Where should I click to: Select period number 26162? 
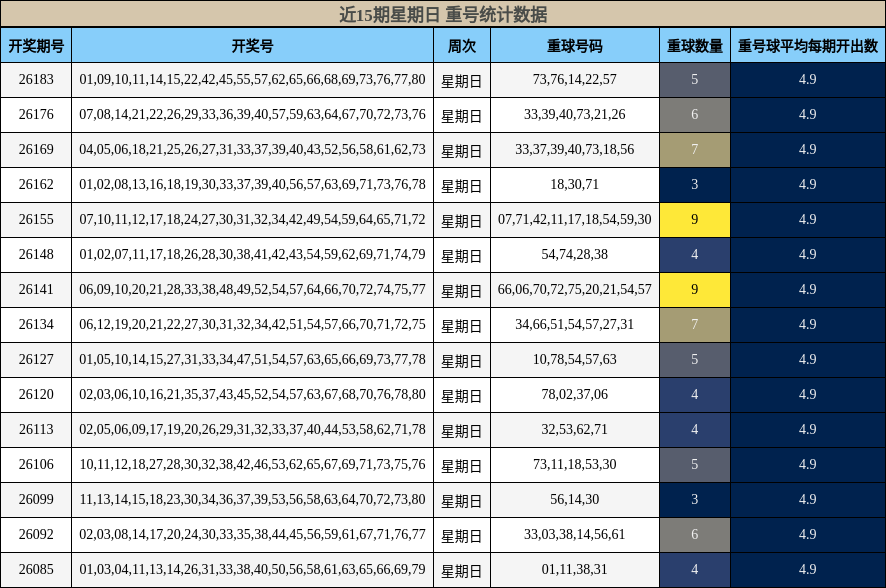click(36, 185)
